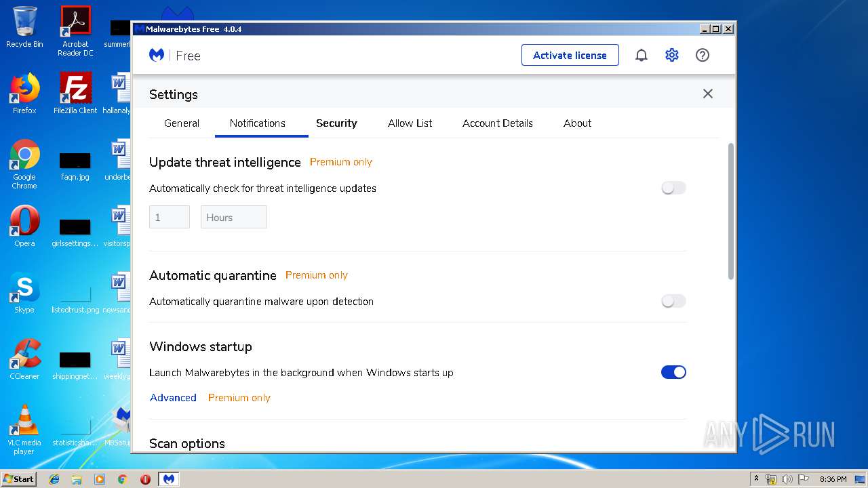Click the update interval number field
Viewport: 868px width, 488px height.
coord(170,218)
